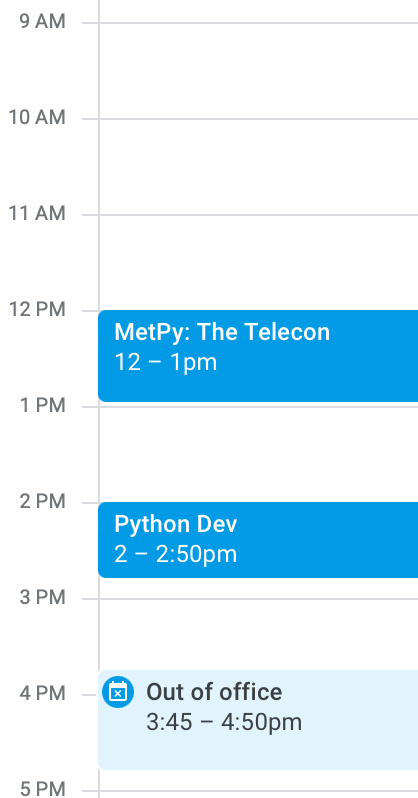This screenshot has height=798, width=418.
Task: Select the empty 9 AM time slot
Action: (x=258, y=71)
